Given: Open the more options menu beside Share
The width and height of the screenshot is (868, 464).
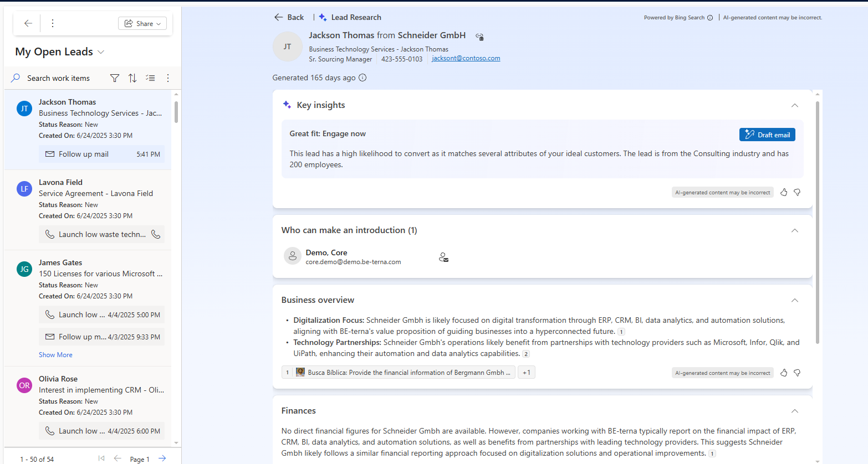Looking at the screenshot, I should [x=53, y=23].
